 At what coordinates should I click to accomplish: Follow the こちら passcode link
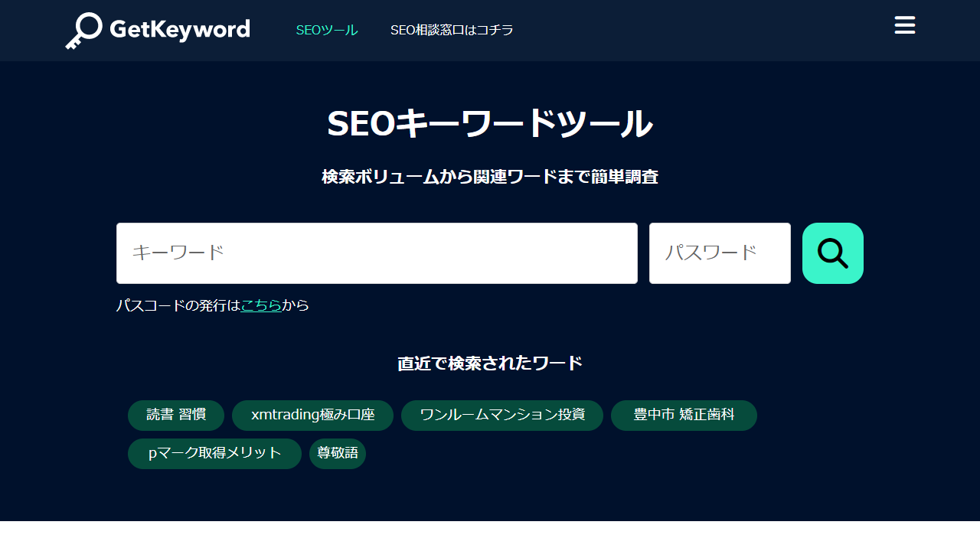point(261,305)
